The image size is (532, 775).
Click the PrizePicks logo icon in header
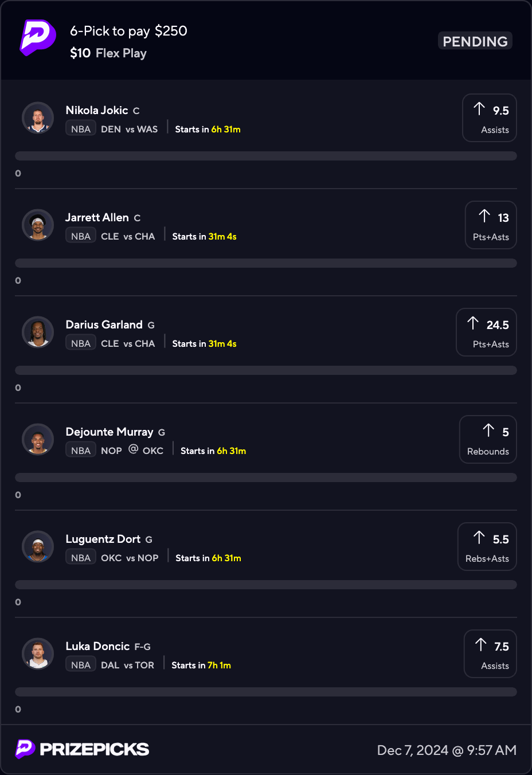pos(38,38)
